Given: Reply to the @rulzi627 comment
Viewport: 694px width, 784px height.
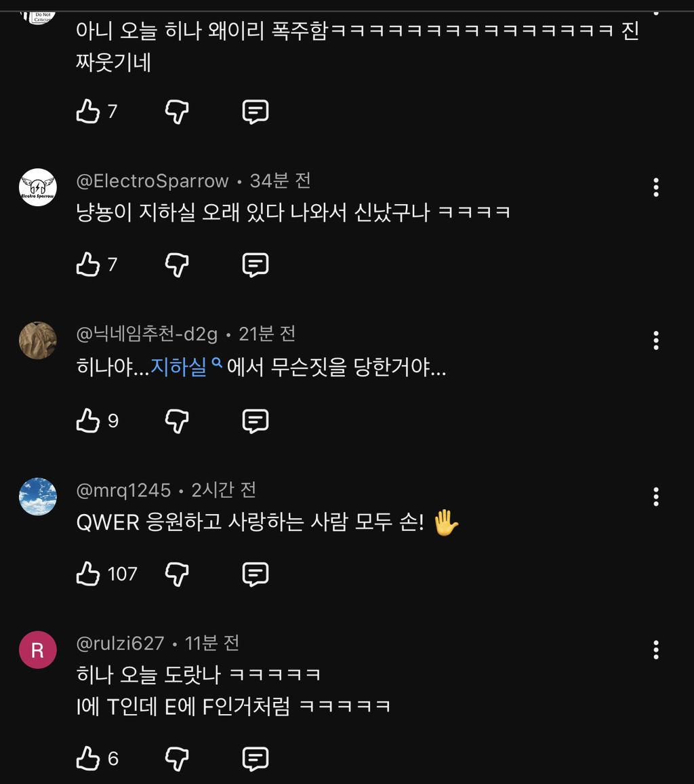Looking at the screenshot, I should tap(256, 758).
